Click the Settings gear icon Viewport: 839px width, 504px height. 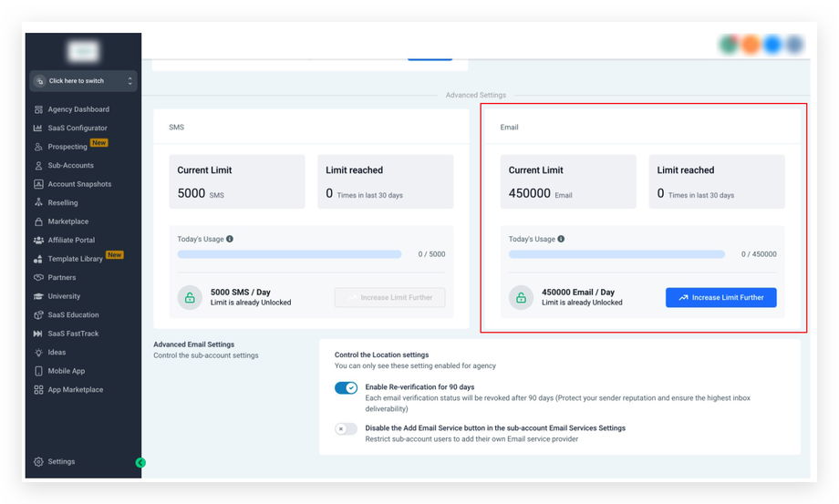pos(38,462)
